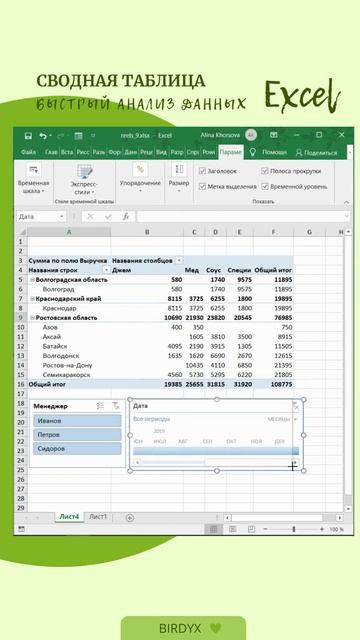Zoom in with the plus button

(322, 529)
